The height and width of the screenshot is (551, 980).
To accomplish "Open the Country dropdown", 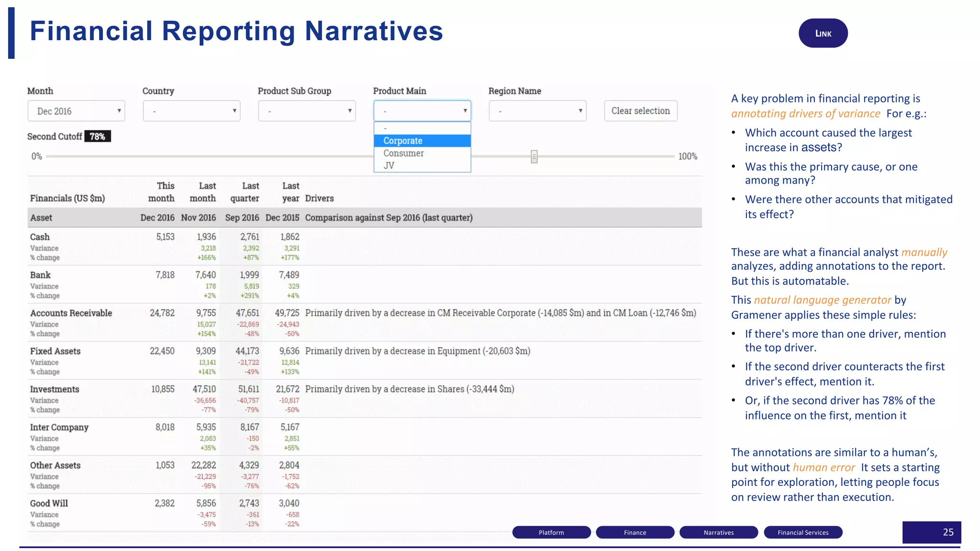I will tap(191, 111).
